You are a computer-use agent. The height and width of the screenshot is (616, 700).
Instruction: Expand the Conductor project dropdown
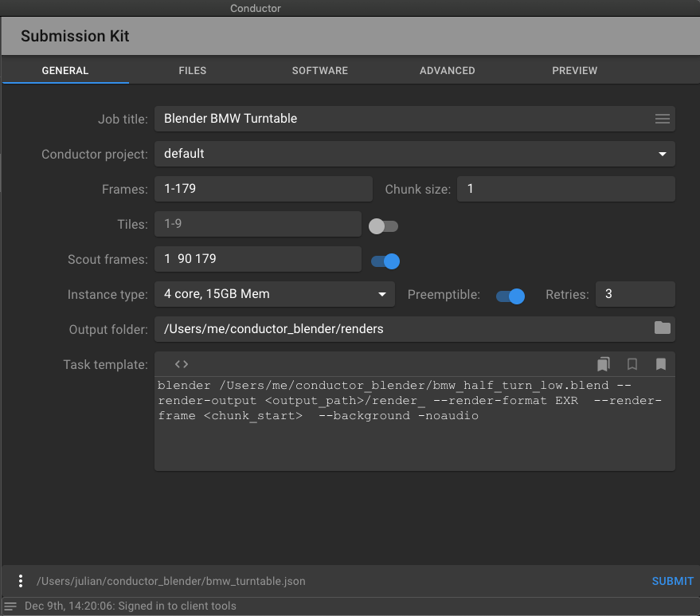(x=415, y=154)
